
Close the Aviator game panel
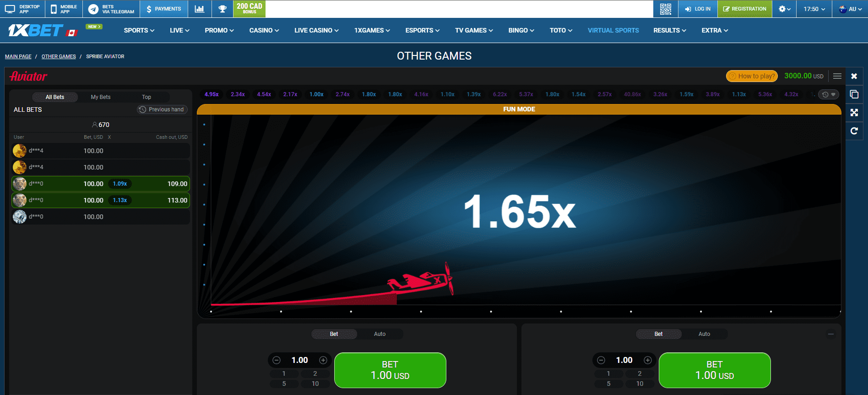pos(854,76)
